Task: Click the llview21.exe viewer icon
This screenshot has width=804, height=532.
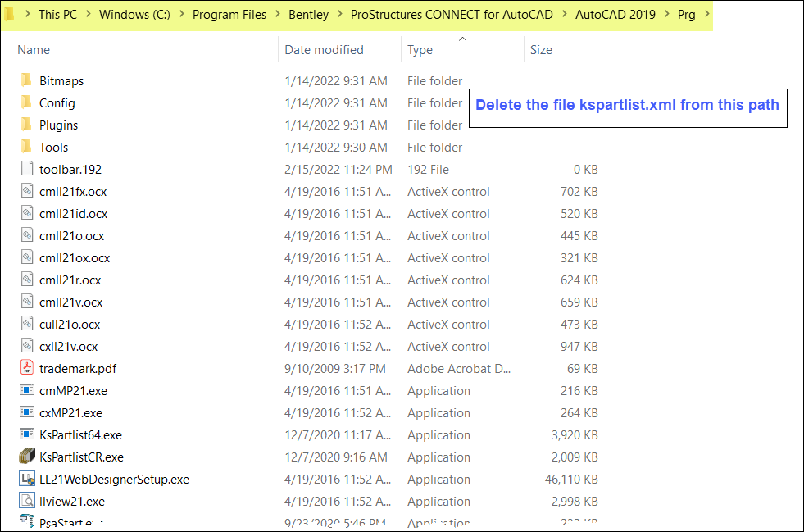Action: (27, 500)
